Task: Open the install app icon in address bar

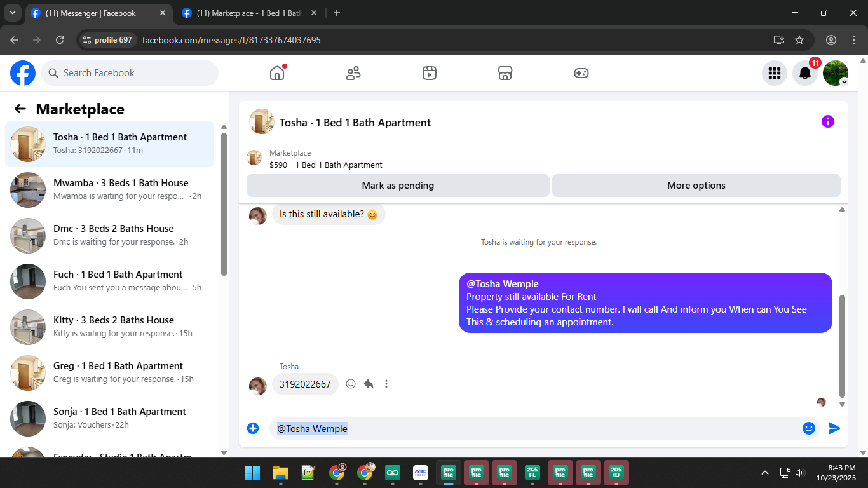Action: click(x=779, y=40)
